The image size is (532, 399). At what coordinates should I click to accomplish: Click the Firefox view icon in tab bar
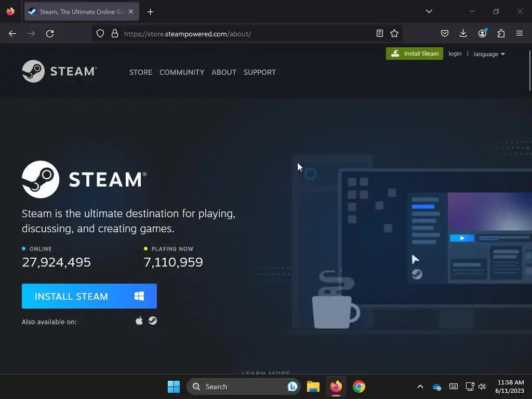10,11
